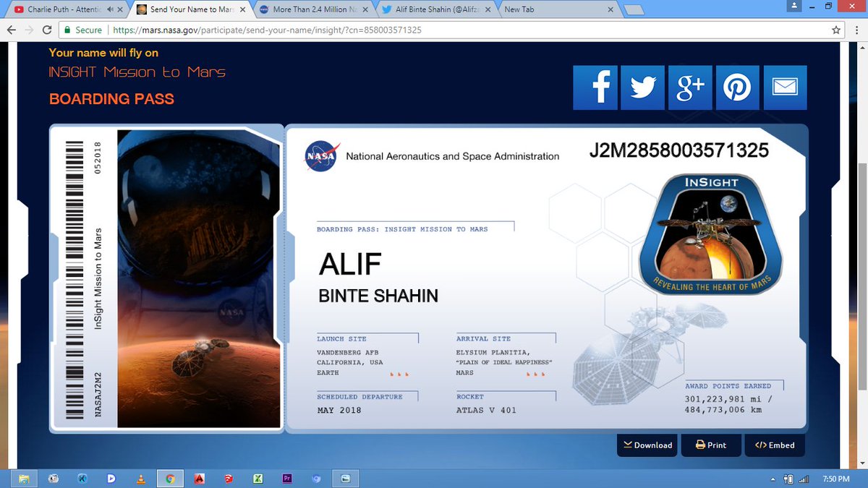Image resolution: width=868 pixels, height=488 pixels.
Task: Click the BINTE SHAHIN text
Action: (378, 296)
